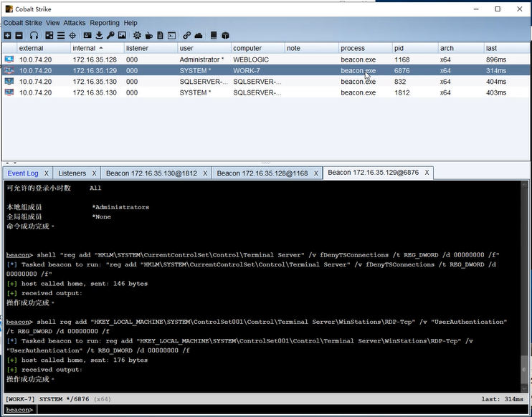532x417 pixels.
Task: Open the credentials card icon
Action: tap(87, 35)
